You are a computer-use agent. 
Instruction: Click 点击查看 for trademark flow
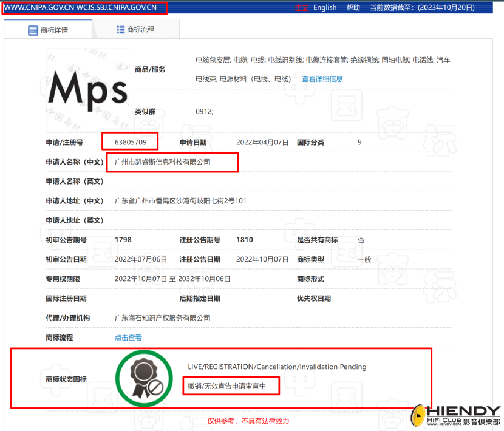click(x=128, y=338)
